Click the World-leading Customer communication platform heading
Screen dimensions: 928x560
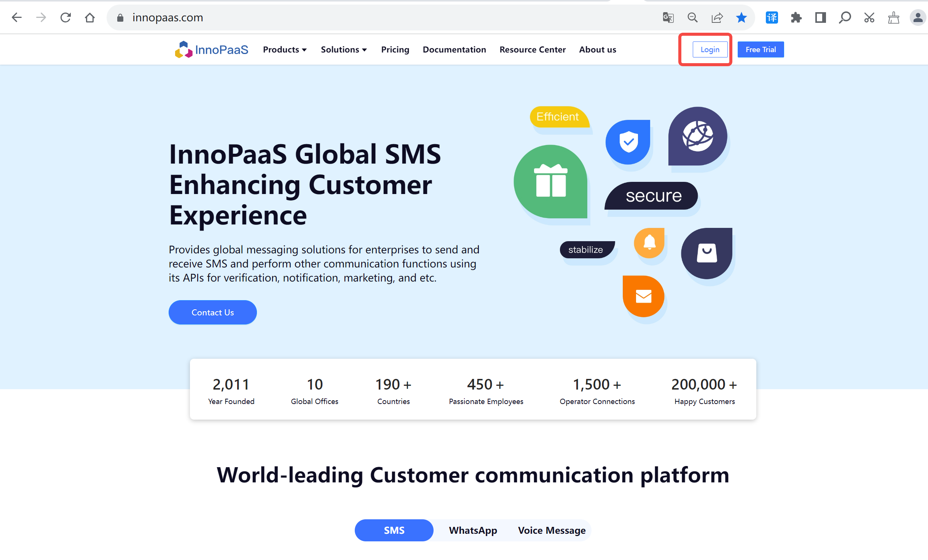473,475
